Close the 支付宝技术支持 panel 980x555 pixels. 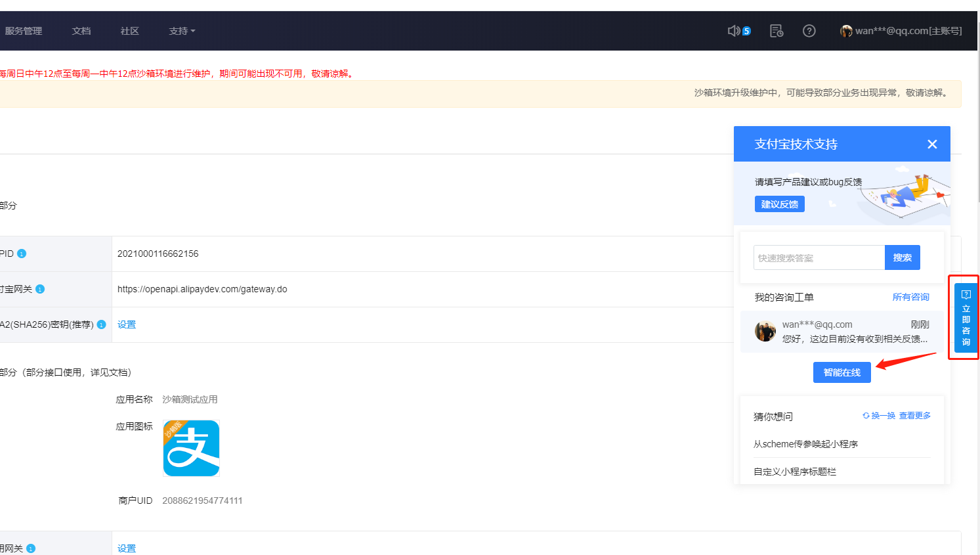pos(932,144)
